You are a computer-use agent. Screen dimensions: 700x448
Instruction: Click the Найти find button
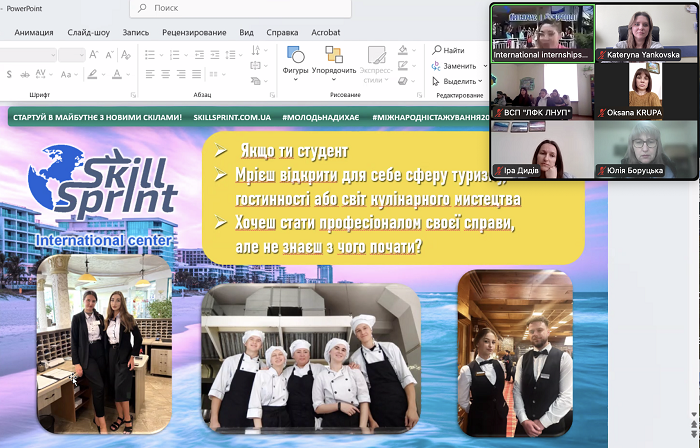click(448, 50)
